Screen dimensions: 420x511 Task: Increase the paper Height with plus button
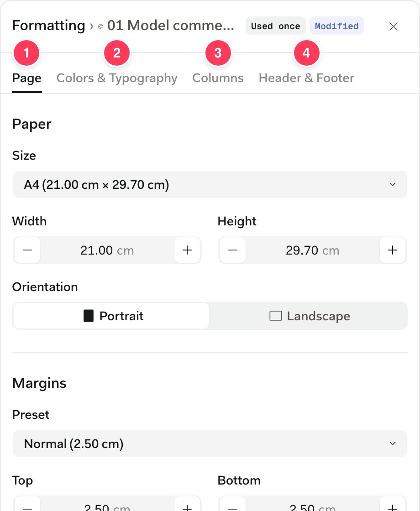tap(393, 250)
